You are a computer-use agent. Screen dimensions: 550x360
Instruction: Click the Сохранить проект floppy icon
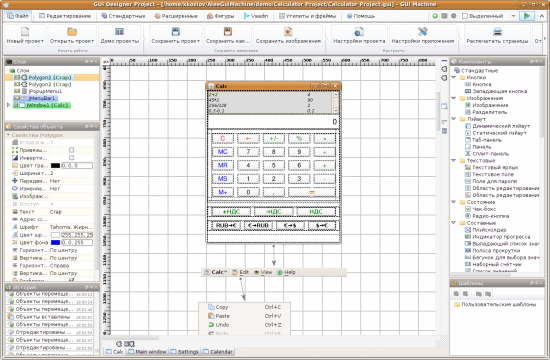(176, 32)
